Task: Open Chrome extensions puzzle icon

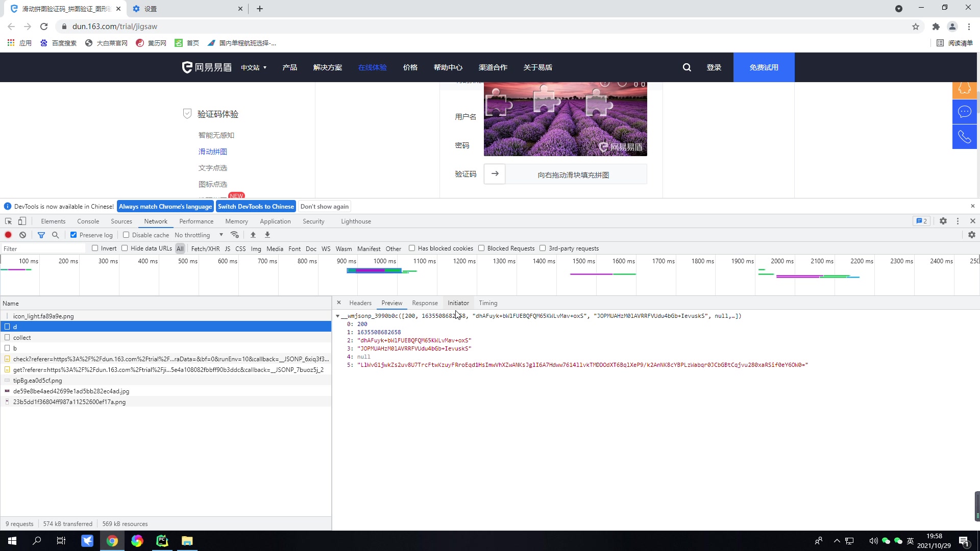Action: point(936,27)
